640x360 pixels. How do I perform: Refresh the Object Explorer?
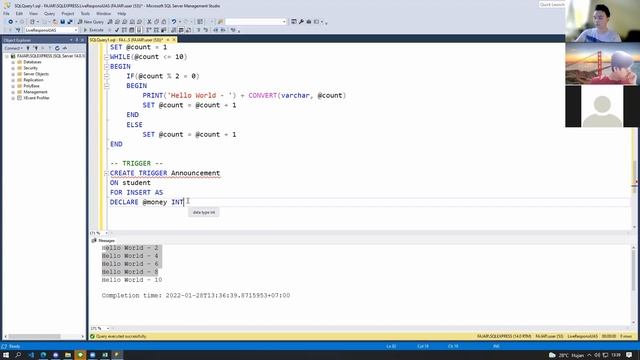coord(57,48)
